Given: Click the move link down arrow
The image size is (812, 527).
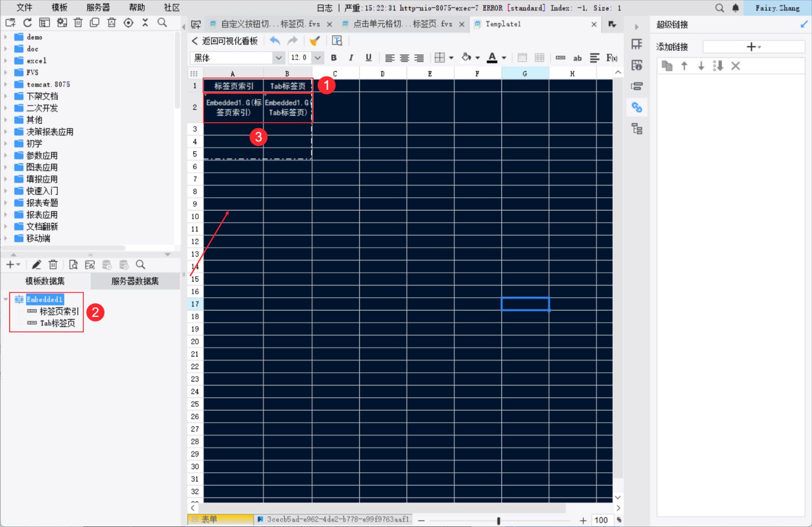Looking at the screenshot, I should point(701,66).
